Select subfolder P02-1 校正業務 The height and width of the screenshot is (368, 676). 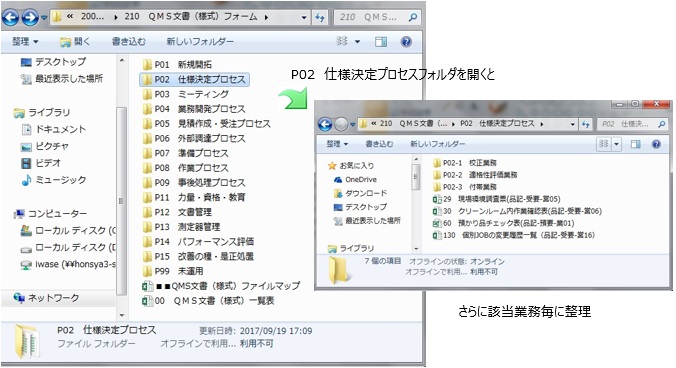click(465, 163)
